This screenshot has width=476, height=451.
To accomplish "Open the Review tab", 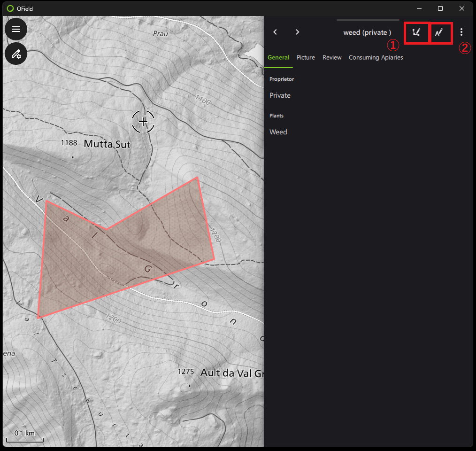I will [332, 57].
